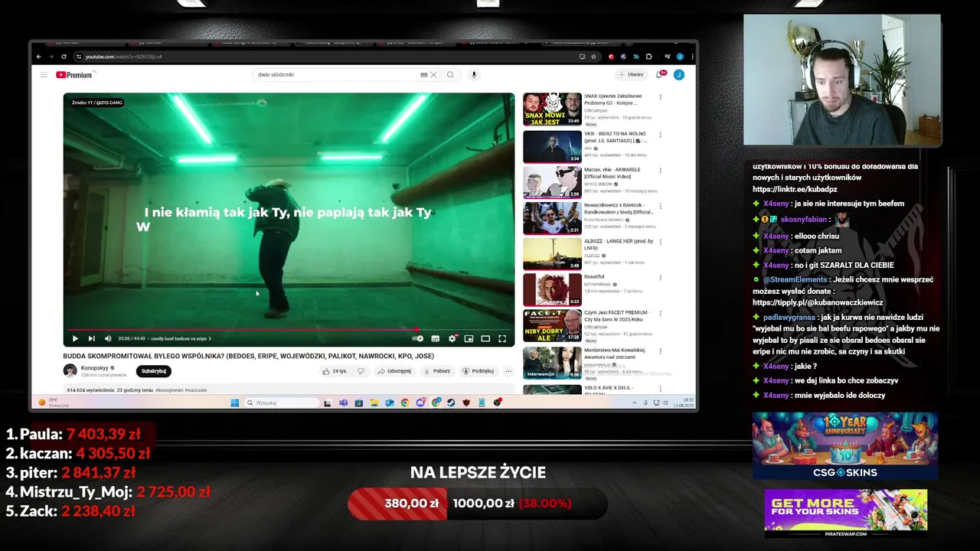The image size is (980, 551).
Task: Open the #konopnews hashtag link
Action: click(x=171, y=390)
